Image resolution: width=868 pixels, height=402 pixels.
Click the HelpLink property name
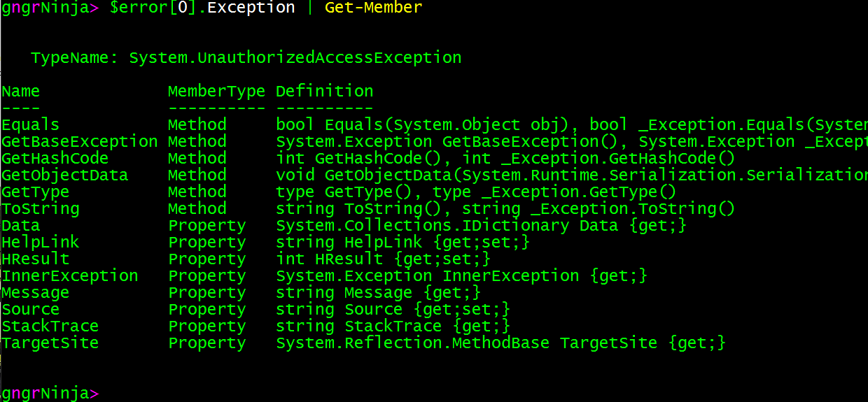point(40,243)
